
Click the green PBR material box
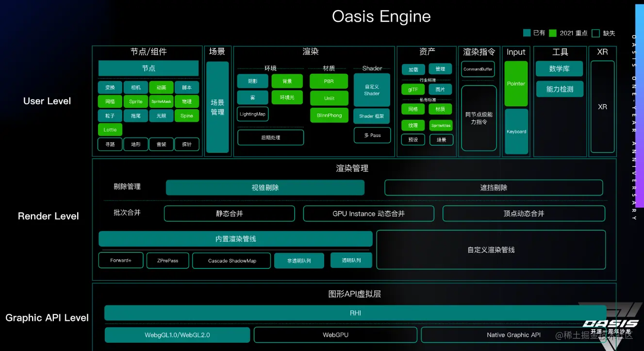[x=329, y=82]
